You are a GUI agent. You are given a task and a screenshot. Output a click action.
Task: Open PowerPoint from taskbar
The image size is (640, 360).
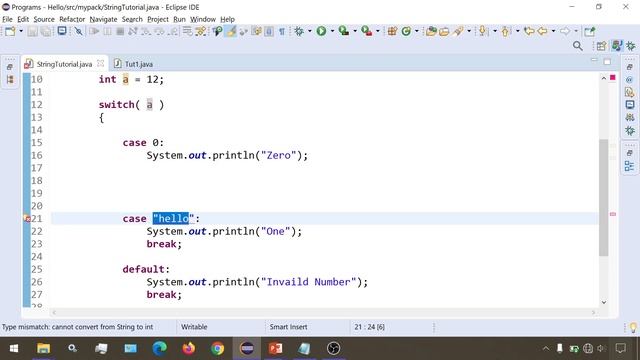pyautogui.click(x=276, y=348)
